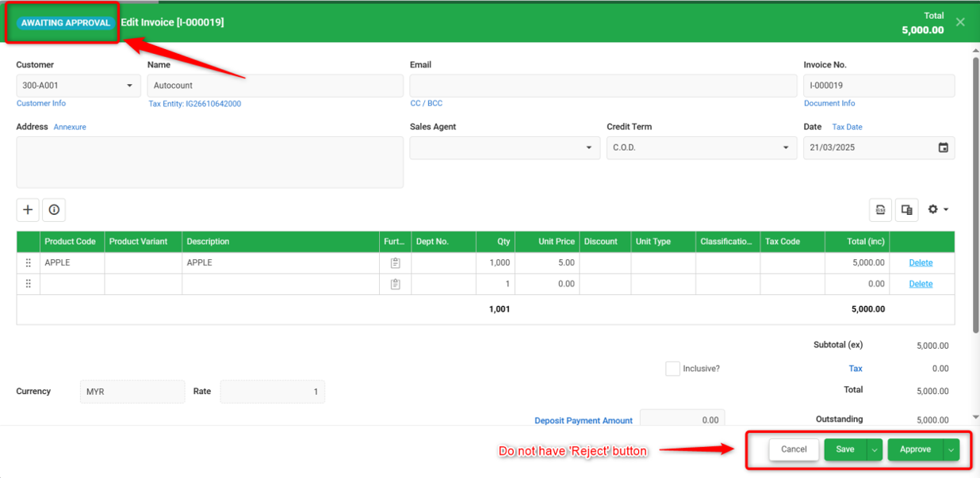The height and width of the screenshot is (478, 980).
Task: Open the Approve button dropdown arrow
Action: (x=951, y=449)
